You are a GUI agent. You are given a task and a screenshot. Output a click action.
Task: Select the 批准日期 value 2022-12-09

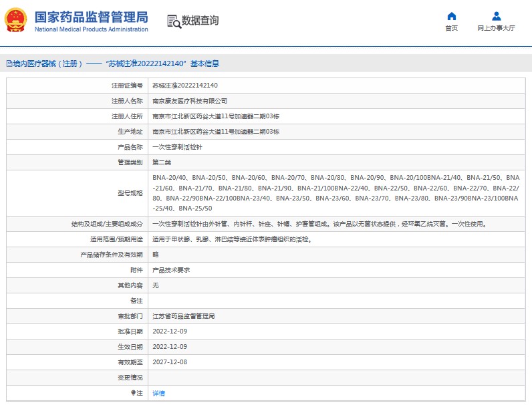(x=170, y=331)
